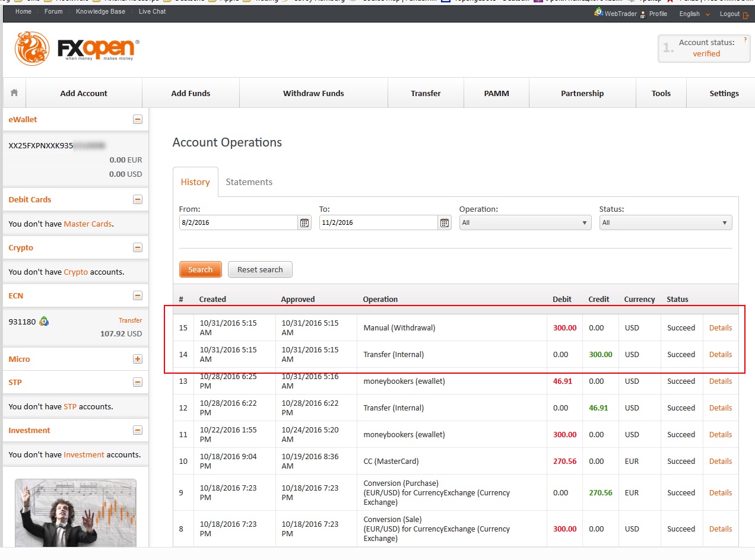Open the Operation filter dropdown

pos(525,222)
